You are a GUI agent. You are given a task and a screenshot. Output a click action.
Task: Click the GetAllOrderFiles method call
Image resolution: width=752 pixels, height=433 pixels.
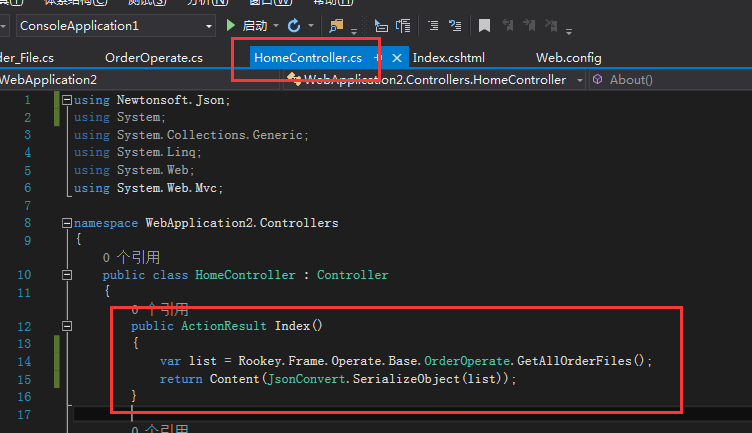[x=574, y=361]
